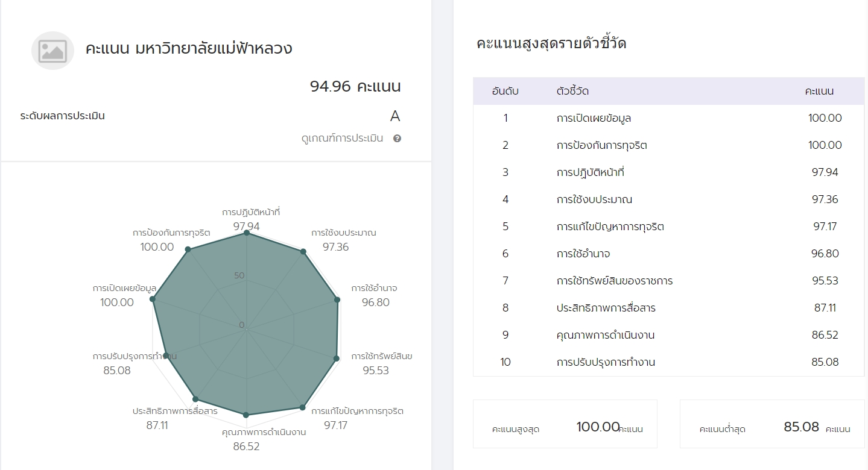This screenshot has width=868, height=470.
Task: Click the rank number 10 in the table
Action: 505,362
